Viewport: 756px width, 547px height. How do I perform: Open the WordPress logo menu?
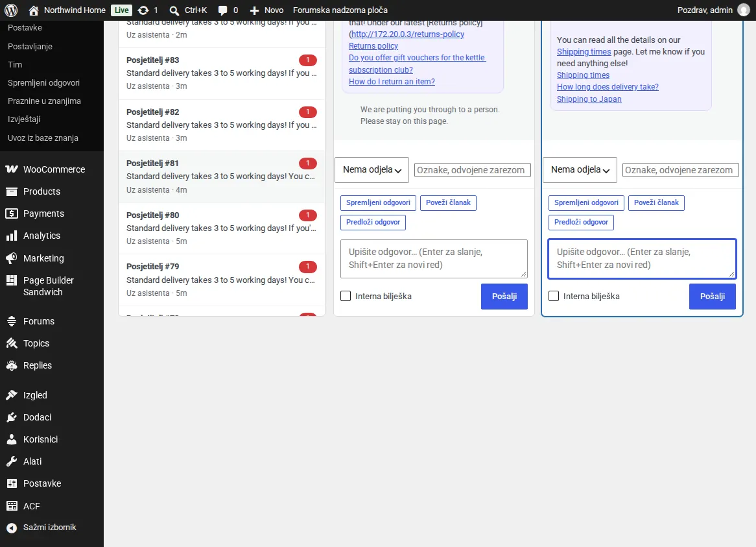(11, 10)
